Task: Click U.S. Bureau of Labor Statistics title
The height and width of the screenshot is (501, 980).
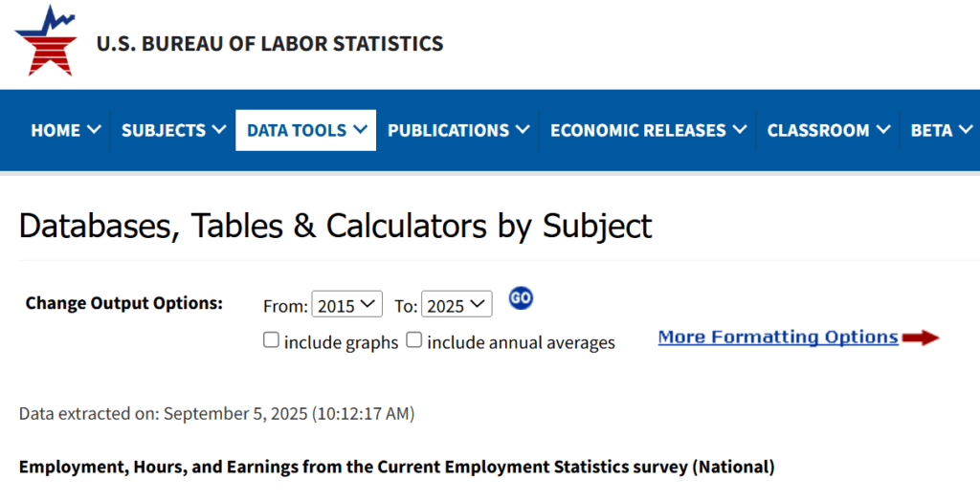Action: tap(270, 43)
